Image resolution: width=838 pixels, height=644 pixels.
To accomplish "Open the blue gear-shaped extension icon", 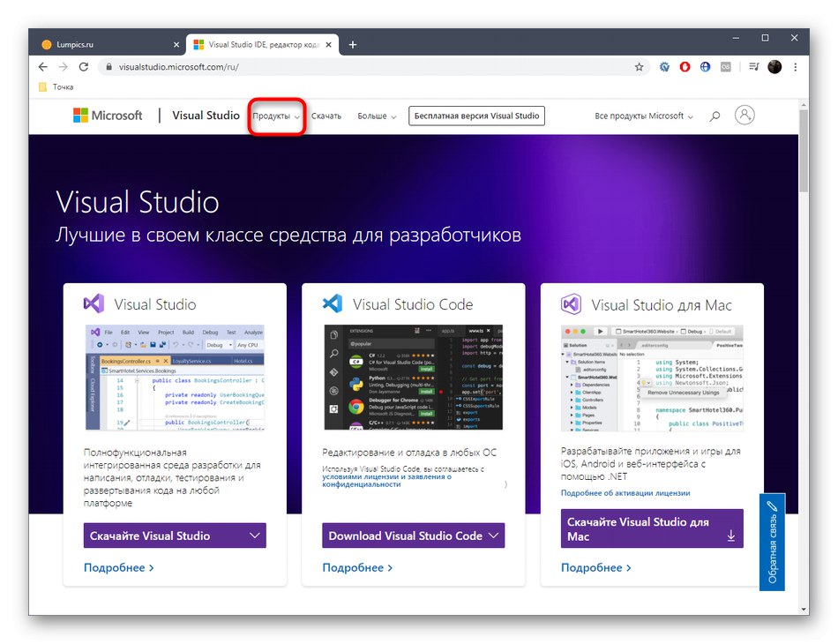I will 664,67.
